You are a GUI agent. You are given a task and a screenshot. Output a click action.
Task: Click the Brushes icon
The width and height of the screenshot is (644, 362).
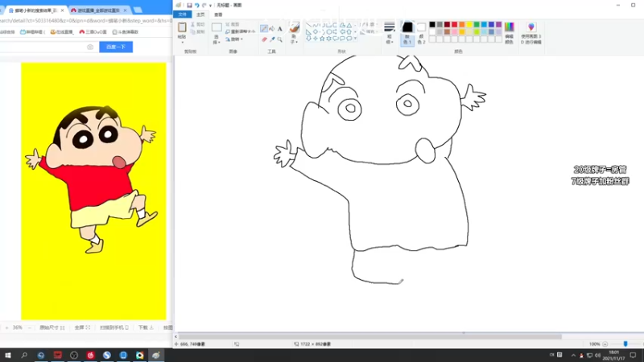(x=294, y=28)
